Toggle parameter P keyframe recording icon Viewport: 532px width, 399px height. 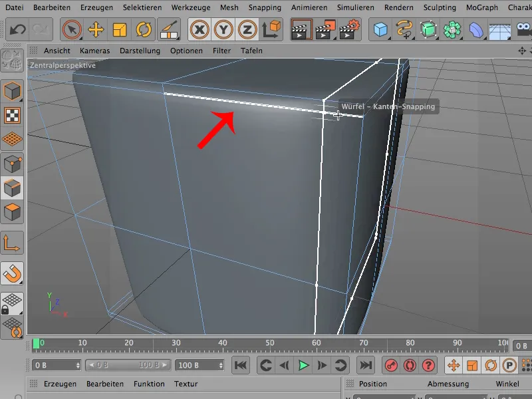[509, 365]
